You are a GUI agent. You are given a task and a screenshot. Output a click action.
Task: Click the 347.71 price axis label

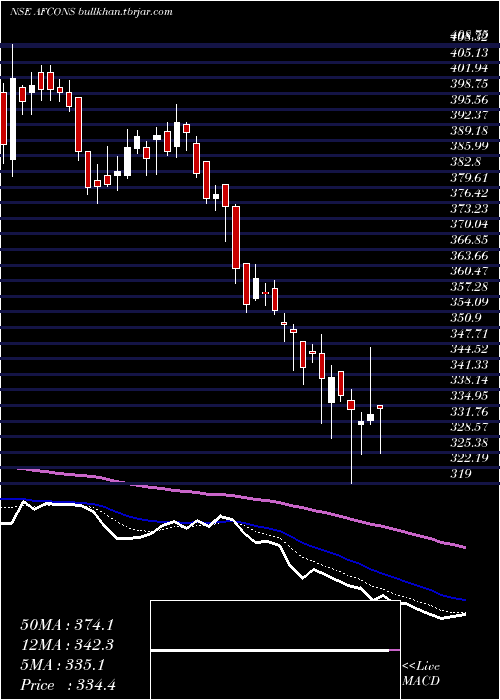[468, 334]
